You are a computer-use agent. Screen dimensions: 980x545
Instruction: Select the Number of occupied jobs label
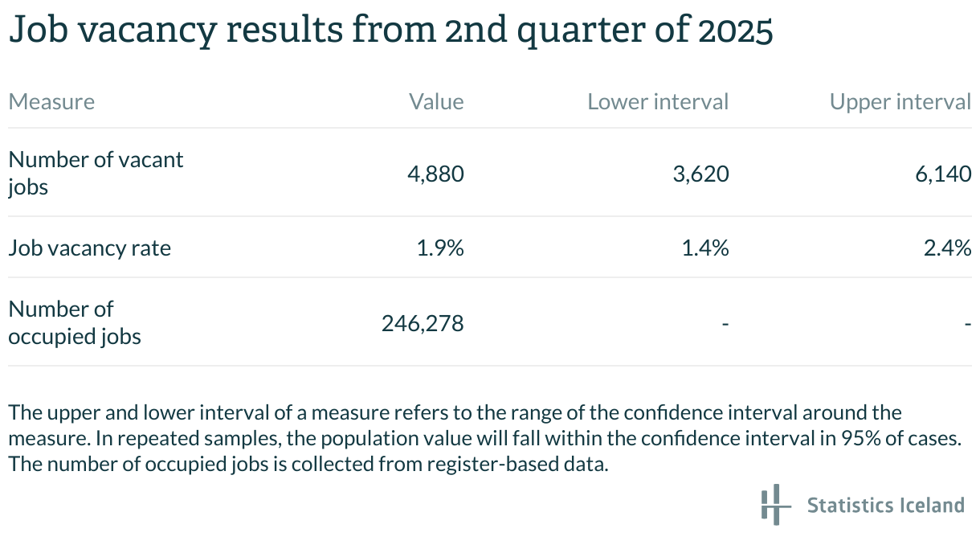coord(75,322)
